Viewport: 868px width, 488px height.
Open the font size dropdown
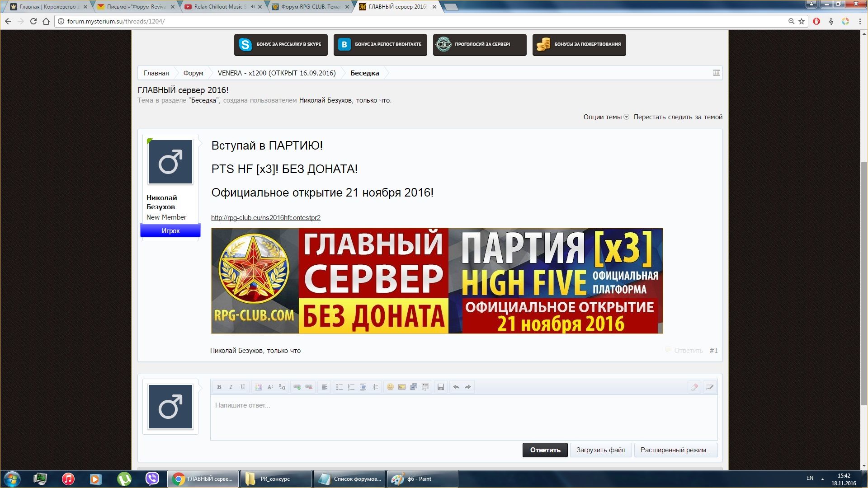pyautogui.click(x=270, y=387)
